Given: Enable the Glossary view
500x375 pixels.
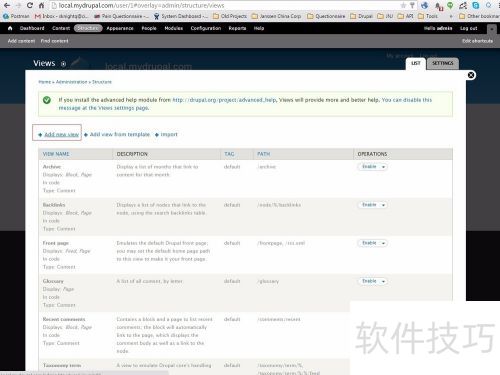Looking at the screenshot, I should [x=369, y=281].
